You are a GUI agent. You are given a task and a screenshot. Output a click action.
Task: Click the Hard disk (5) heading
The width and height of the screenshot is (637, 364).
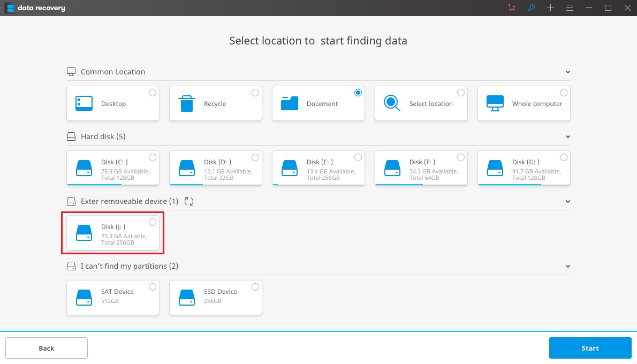(x=103, y=136)
